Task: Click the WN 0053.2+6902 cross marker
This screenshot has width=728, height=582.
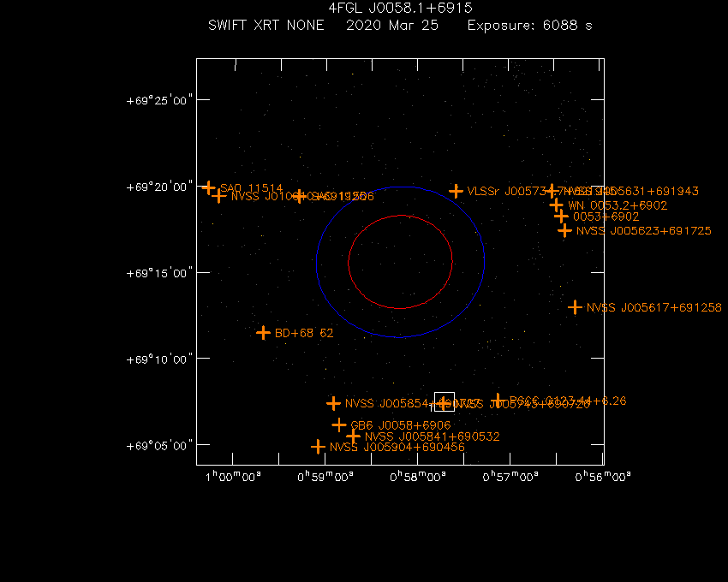Action: tap(556, 205)
